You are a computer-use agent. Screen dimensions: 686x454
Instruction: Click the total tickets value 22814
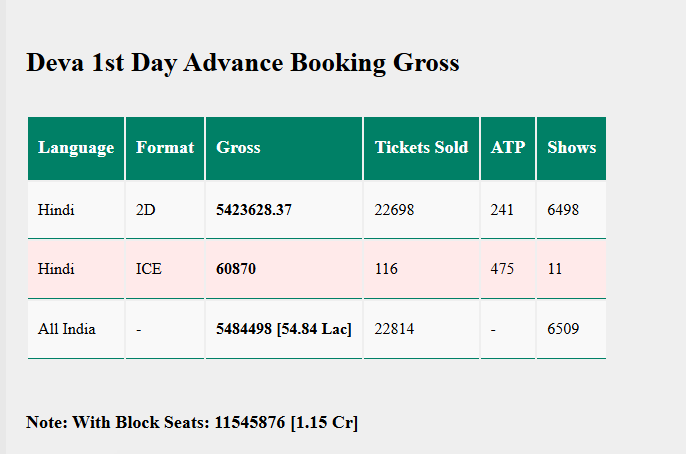(394, 329)
